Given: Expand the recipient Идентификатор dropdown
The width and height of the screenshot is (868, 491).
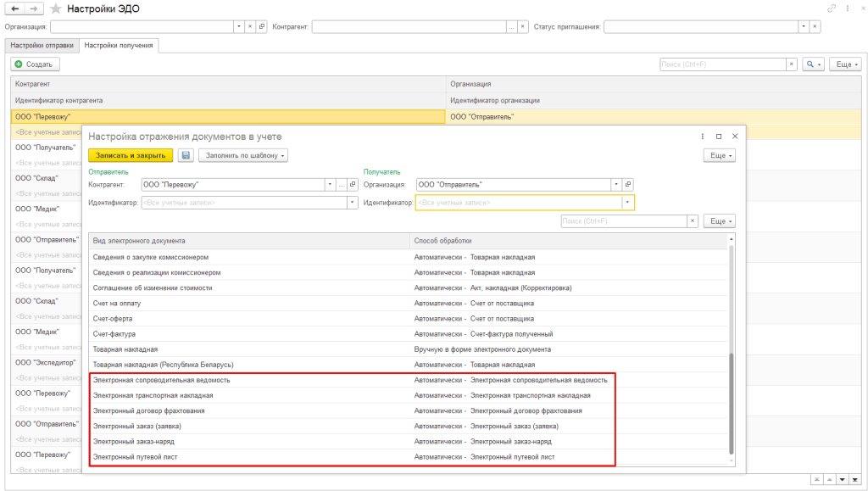Looking at the screenshot, I should [x=627, y=203].
